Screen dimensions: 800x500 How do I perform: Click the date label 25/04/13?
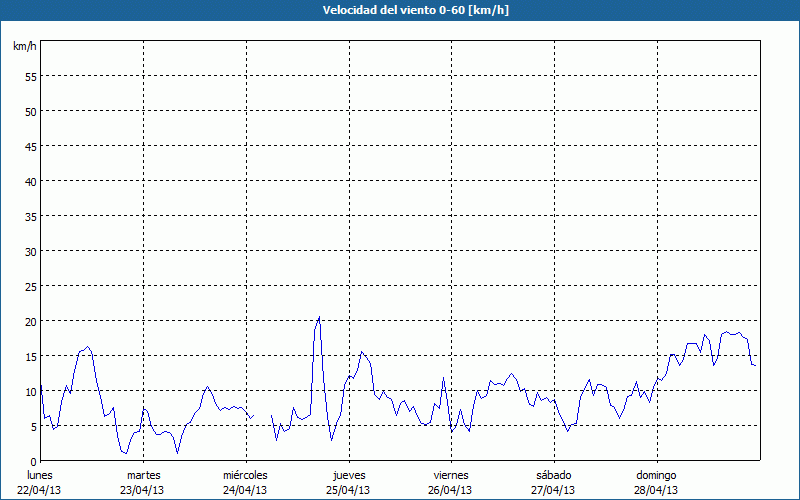pos(349,489)
